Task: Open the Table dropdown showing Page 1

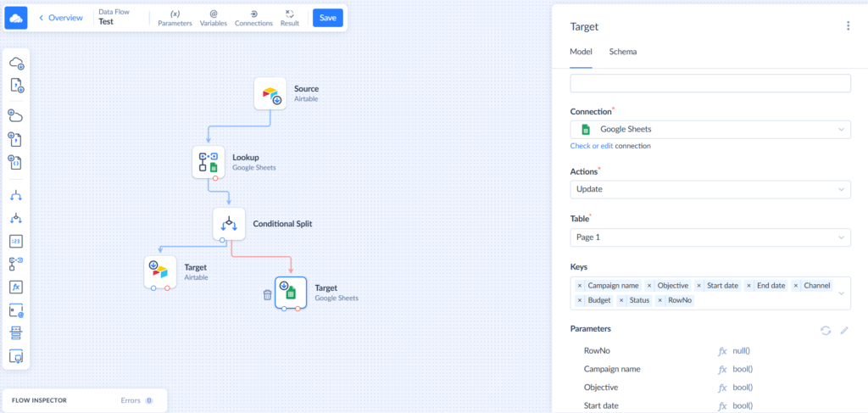Action: [710, 237]
